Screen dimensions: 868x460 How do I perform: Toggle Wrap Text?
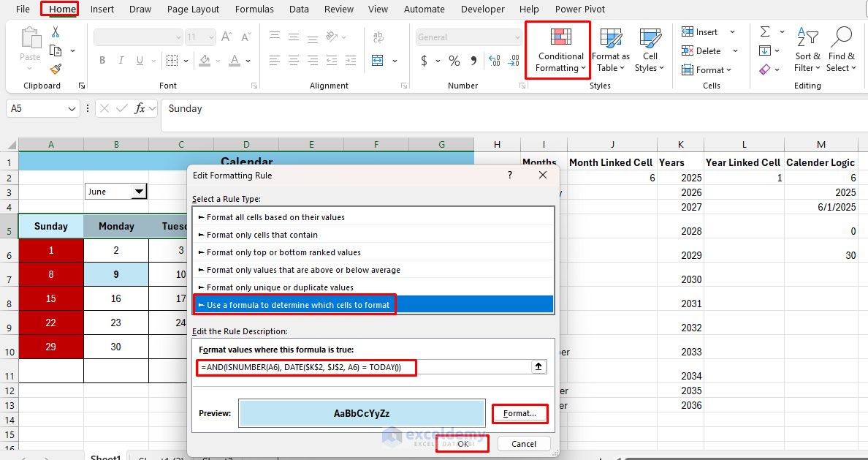[x=378, y=37]
